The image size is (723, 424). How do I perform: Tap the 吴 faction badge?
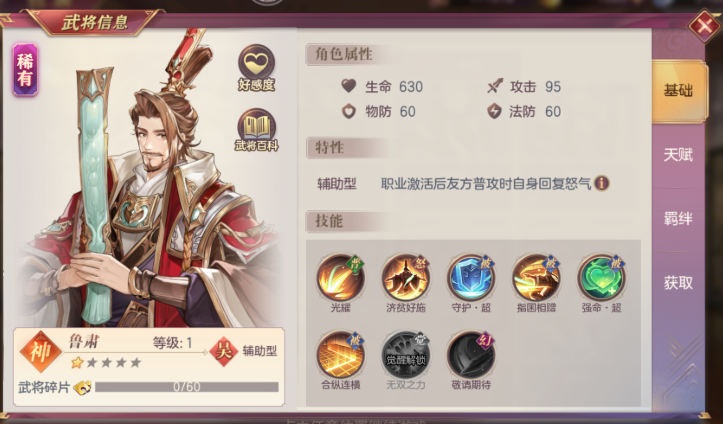pyautogui.click(x=224, y=352)
